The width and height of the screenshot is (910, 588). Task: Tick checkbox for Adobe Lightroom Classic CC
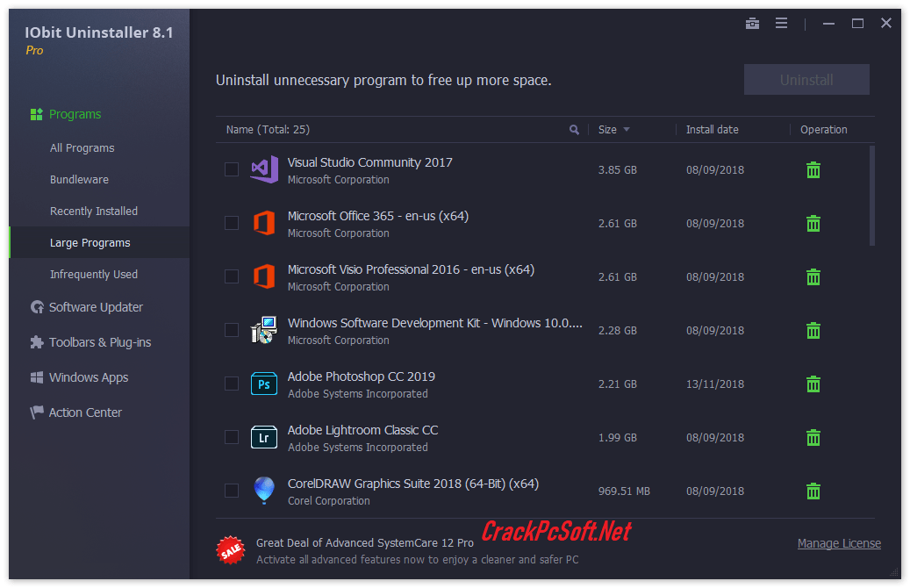coord(232,437)
